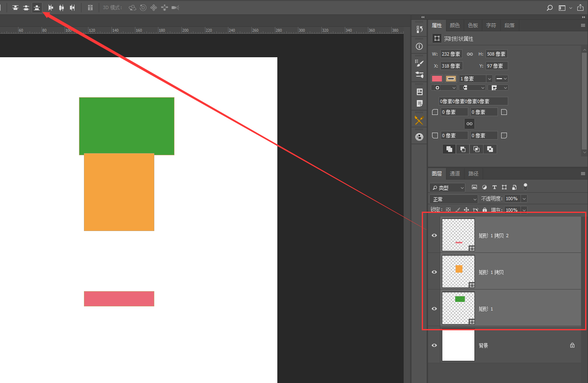Open the orange crossed-tools plugin icon

click(419, 120)
